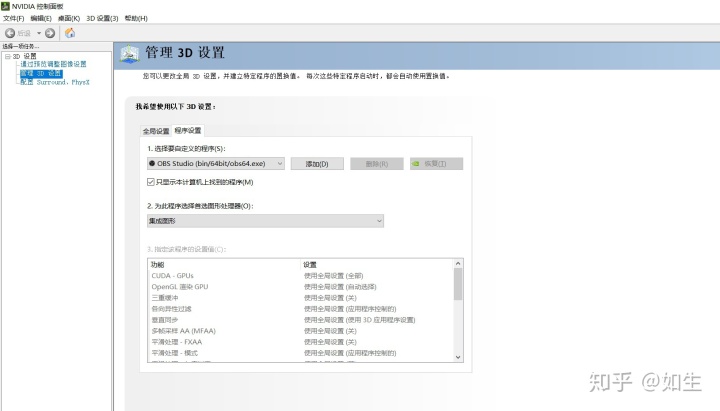Switch to the 程序设置 tab
This screenshot has width=720, height=411.
click(187, 130)
